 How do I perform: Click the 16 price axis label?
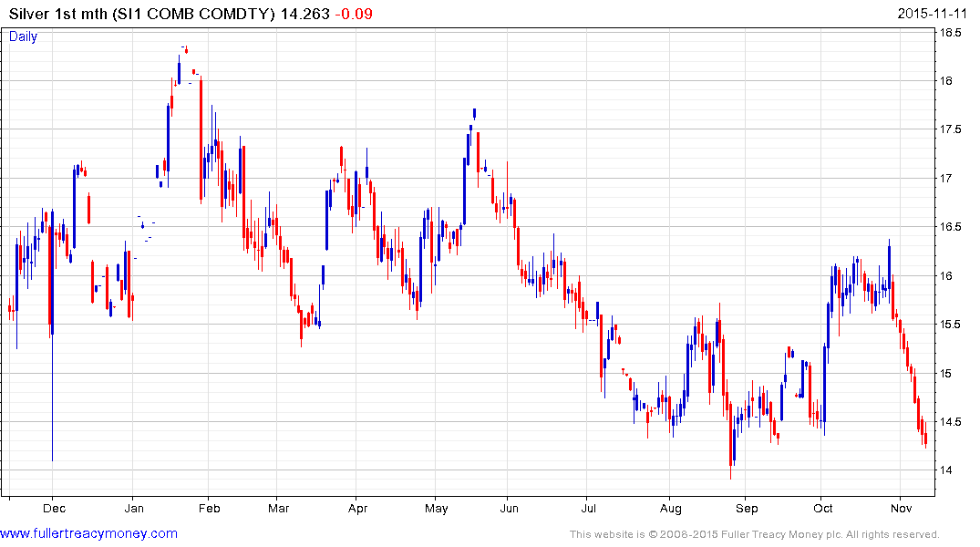coord(946,275)
